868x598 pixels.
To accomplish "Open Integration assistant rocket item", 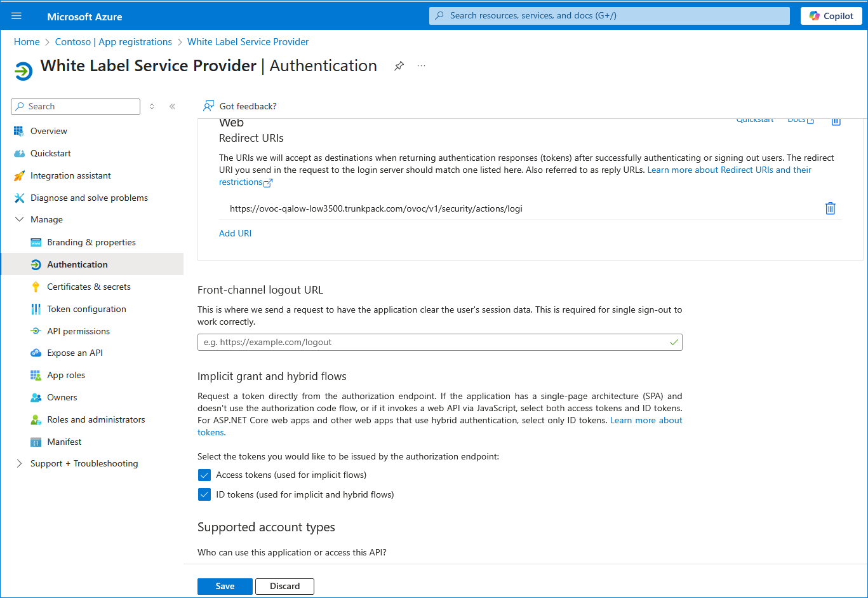I will (19, 175).
